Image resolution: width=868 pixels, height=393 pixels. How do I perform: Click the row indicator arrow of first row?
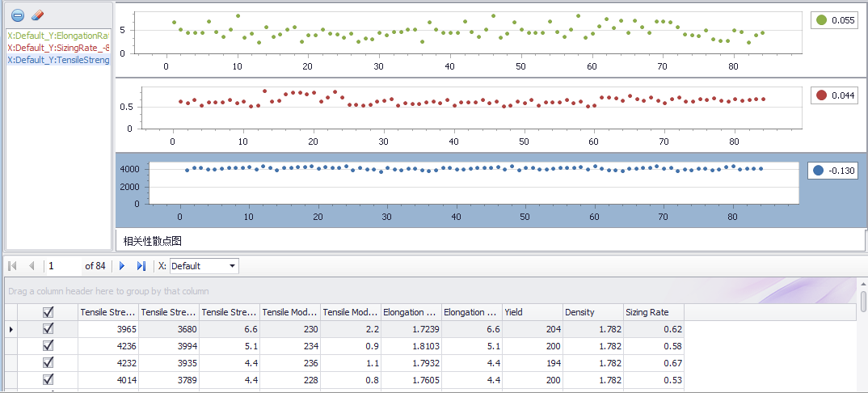click(x=11, y=329)
